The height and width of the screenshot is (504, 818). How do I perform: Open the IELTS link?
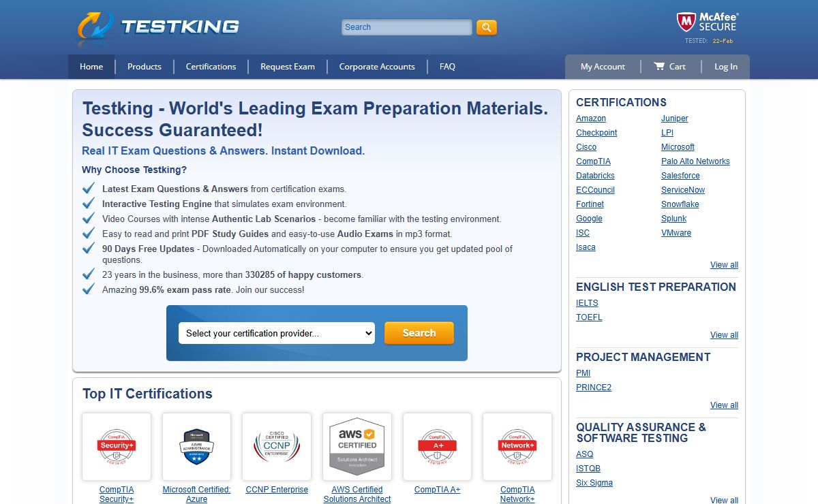click(587, 303)
